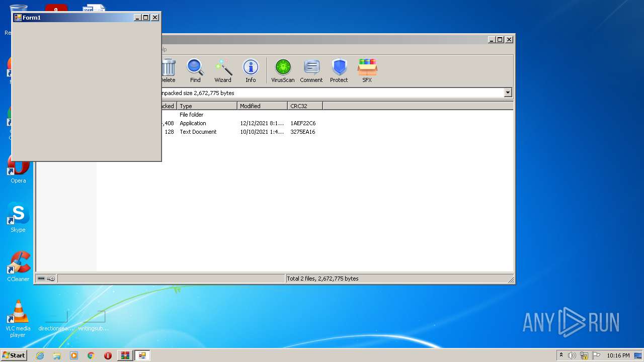Switch to WinRAR taskbar button

125,355
